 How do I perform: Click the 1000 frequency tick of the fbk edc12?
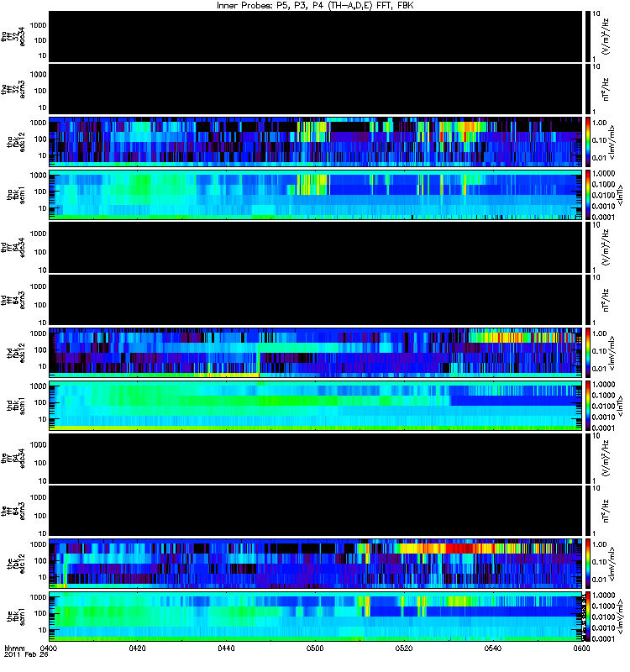coord(38,544)
